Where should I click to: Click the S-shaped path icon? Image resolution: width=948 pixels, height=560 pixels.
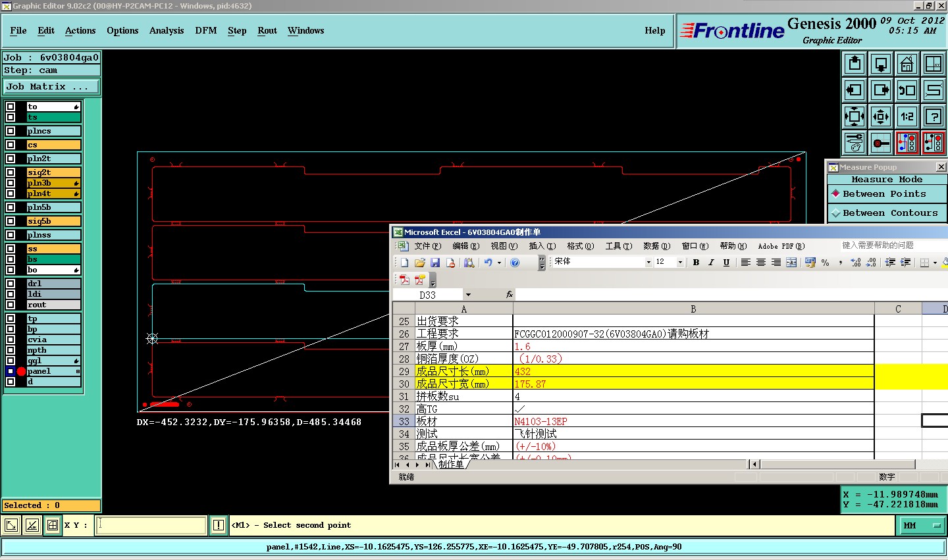click(x=934, y=90)
